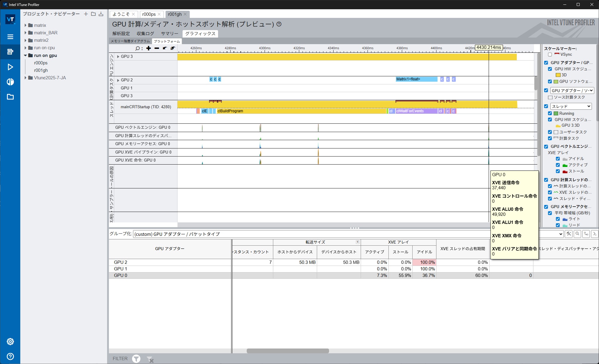Screen dimensions: 599x364
Task: Open the hamburger menu in sidebar
Action: click(x=10, y=37)
